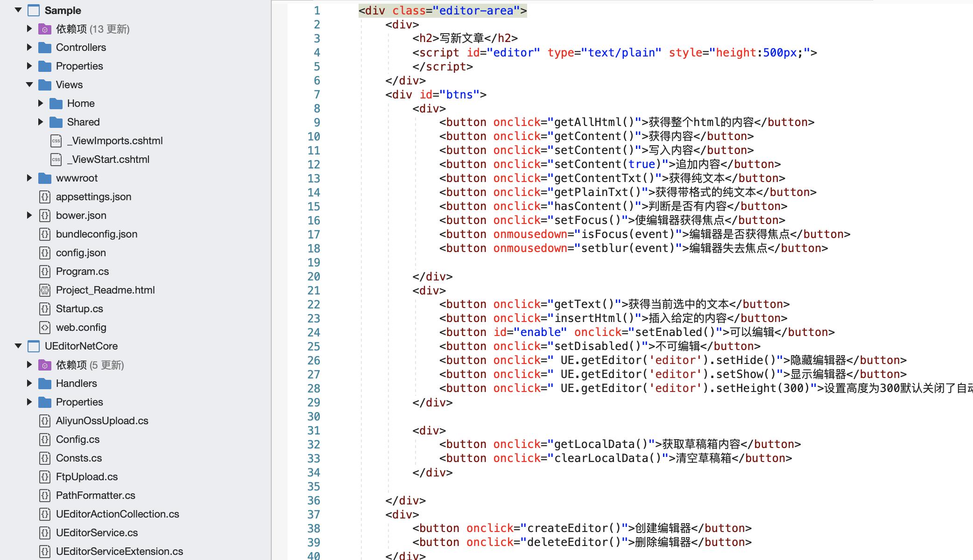Click the insertHtml() call in line 23
The width and height of the screenshot is (973, 560).
pos(594,318)
